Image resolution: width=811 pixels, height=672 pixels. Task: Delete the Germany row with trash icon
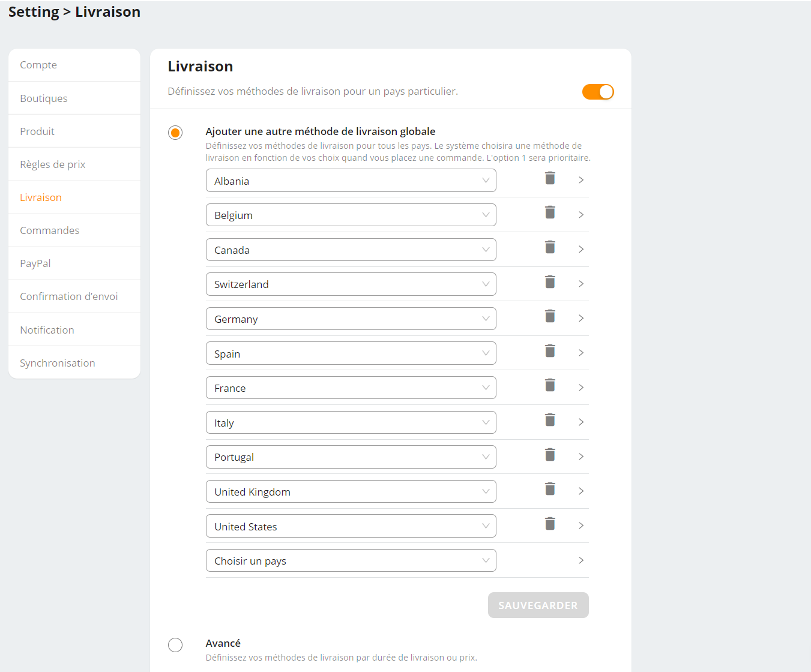[x=550, y=316]
